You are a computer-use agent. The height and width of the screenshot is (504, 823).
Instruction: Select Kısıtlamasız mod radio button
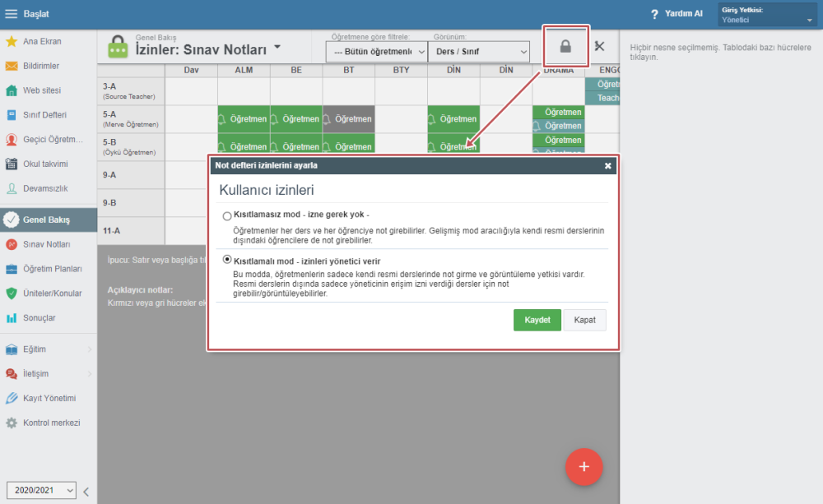tap(227, 216)
